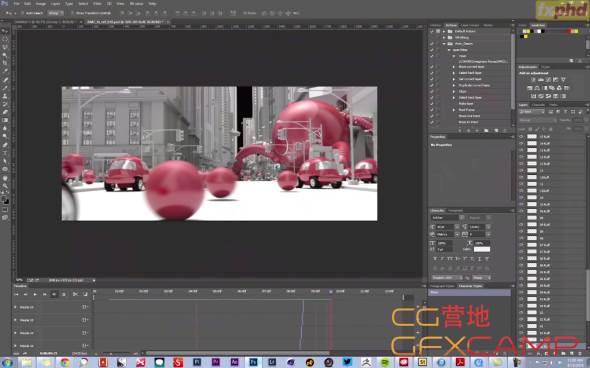Click the red timeline playhead marker
590x368 pixels.
point(331,292)
